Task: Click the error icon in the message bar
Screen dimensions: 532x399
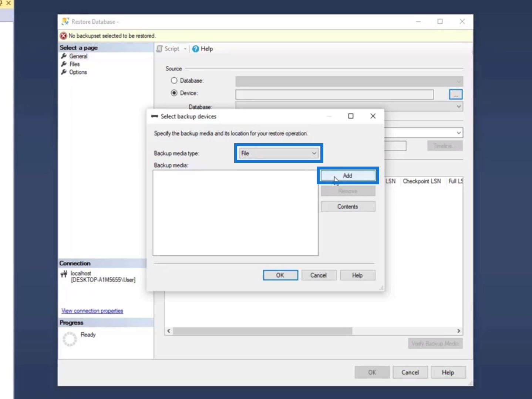Action: tap(63, 36)
